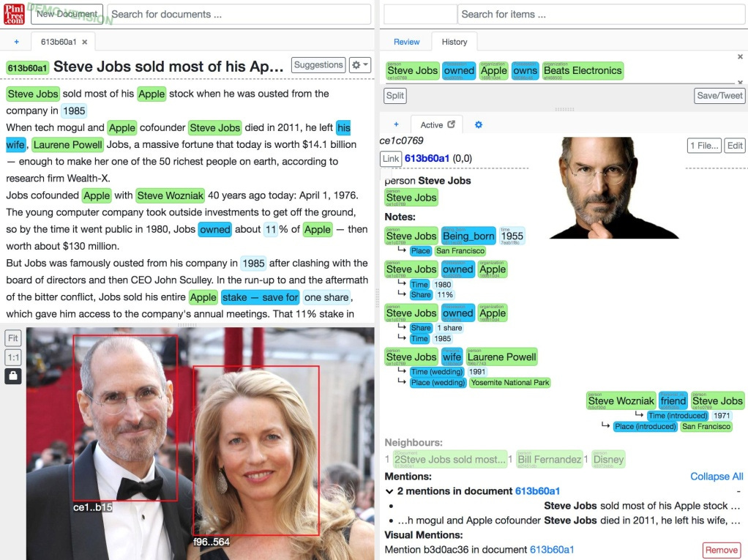Open the blue gear settings in item panel
Viewport: 748px width, 560px height.
click(479, 125)
